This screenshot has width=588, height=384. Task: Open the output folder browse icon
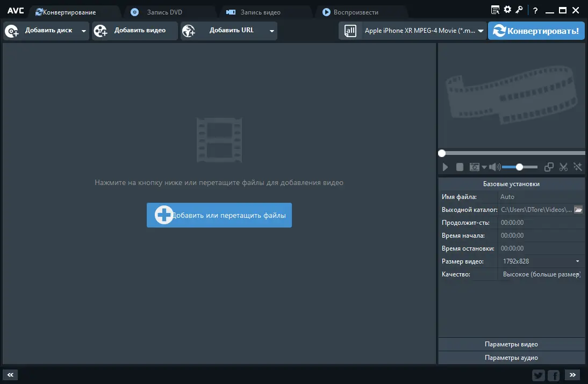coord(578,209)
